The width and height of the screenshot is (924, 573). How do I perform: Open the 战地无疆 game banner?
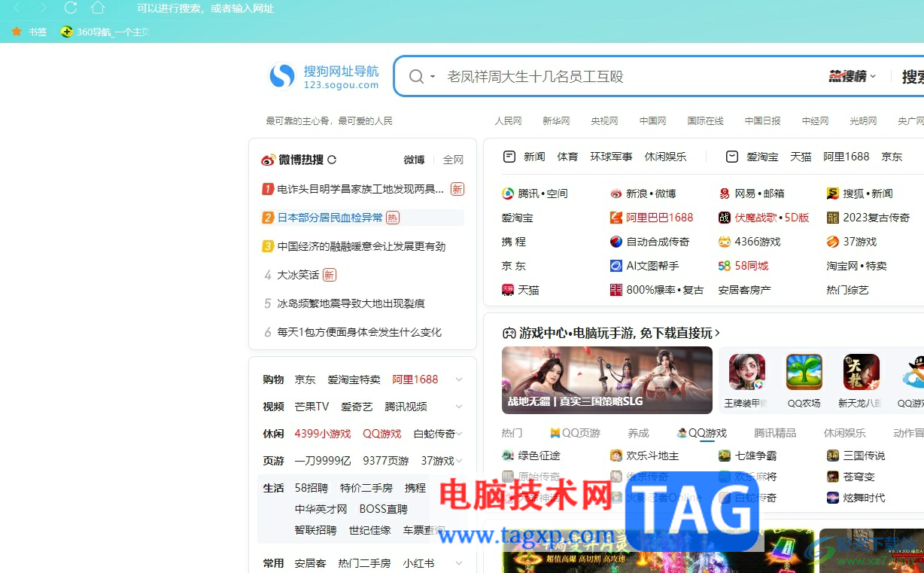[607, 380]
